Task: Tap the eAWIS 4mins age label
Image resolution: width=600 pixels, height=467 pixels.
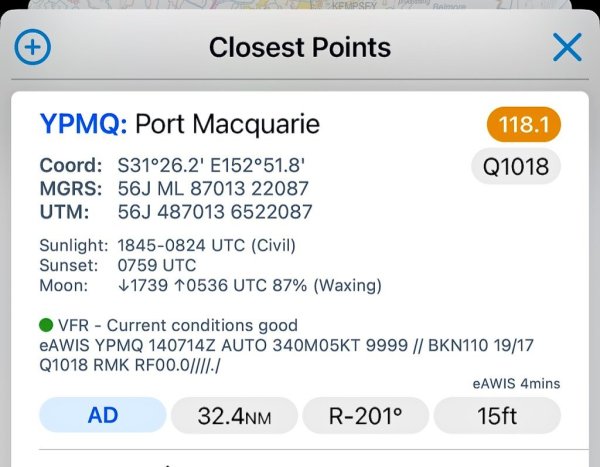Action: click(515, 383)
